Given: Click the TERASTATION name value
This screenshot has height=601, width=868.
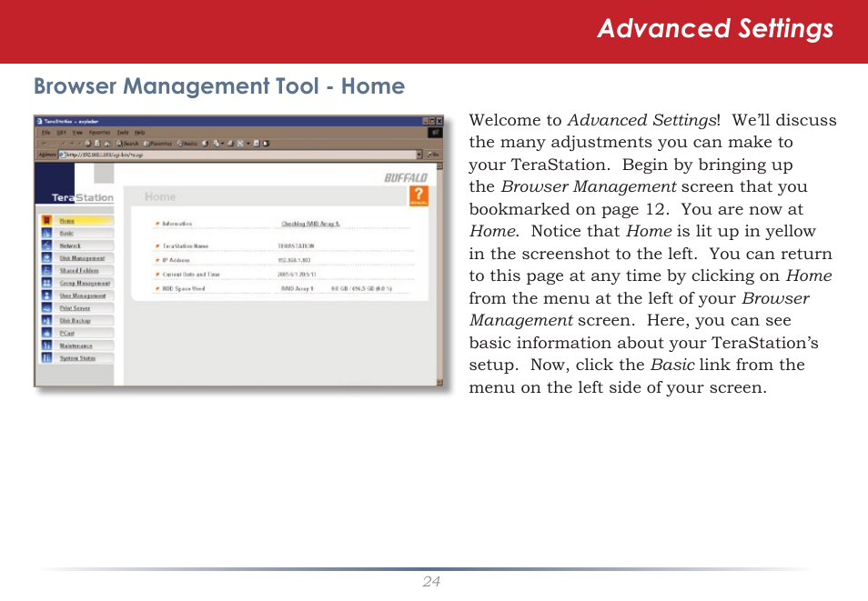Looking at the screenshot, I should 296,245.
